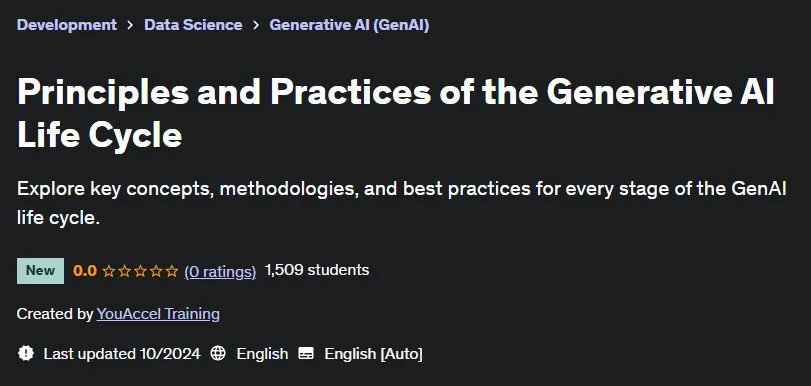
Task: Click the last updated badge icon
Action: (26, 353)
